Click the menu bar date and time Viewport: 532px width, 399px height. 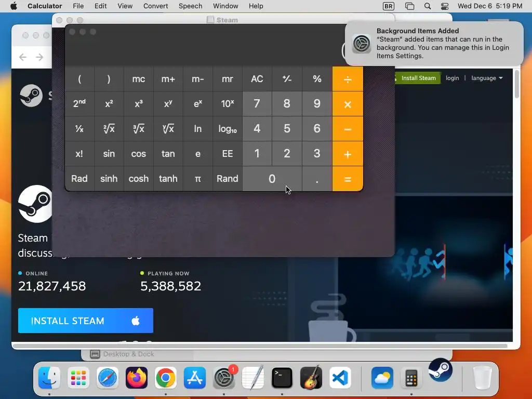click(x=489, y=6)
